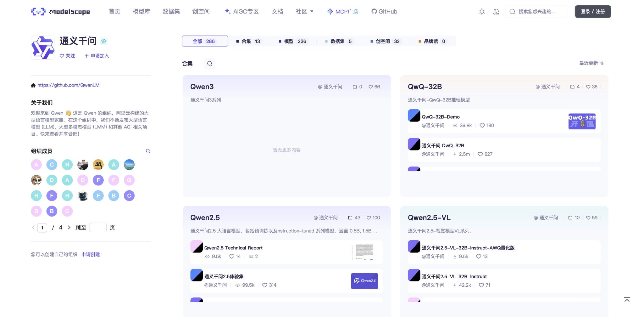Select the 创空间 32 tab
Screen dimensions: 644x317
385,41
